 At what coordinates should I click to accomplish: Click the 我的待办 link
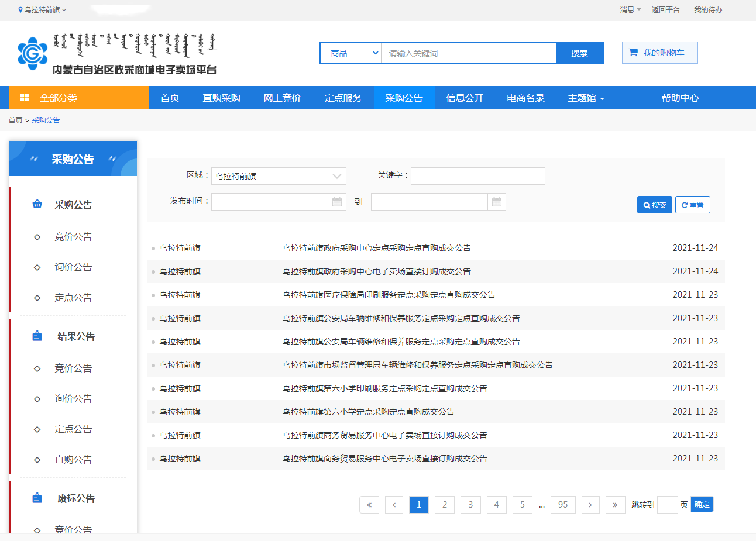tap(708, 10)
